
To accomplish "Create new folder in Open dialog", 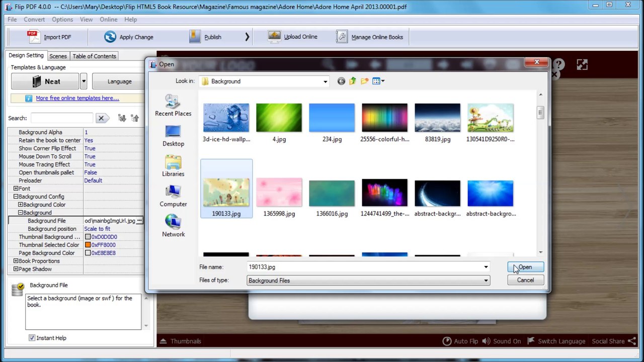I will pyautogui.click(x=364, y=81).
